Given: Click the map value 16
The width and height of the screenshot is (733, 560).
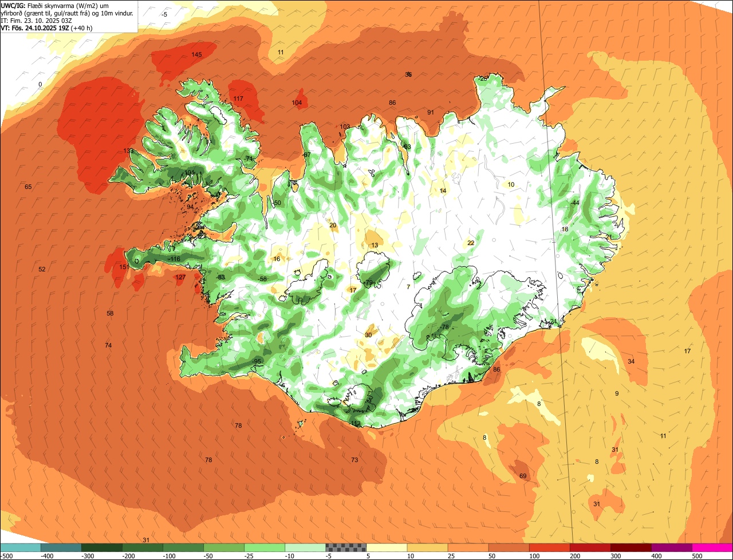Looking at the screenshot, I should (x=277, y=259).
